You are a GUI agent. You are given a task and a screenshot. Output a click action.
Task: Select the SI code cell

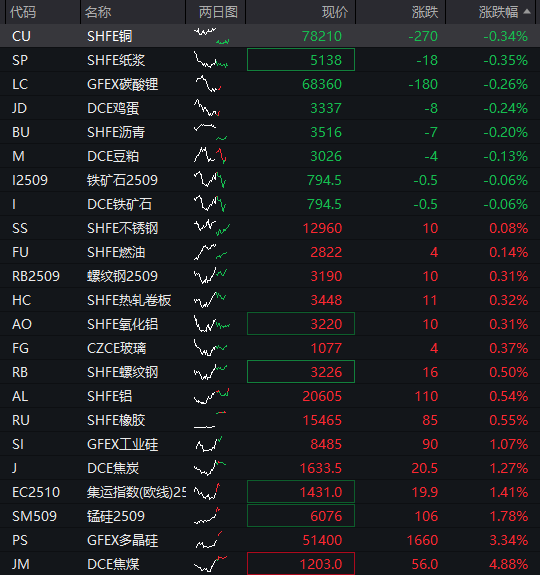[x=18, y=444]
